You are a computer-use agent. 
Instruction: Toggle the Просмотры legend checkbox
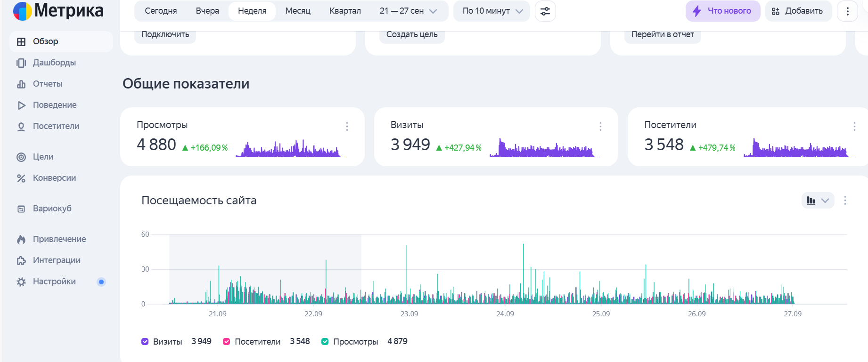(x=325, y=342)
